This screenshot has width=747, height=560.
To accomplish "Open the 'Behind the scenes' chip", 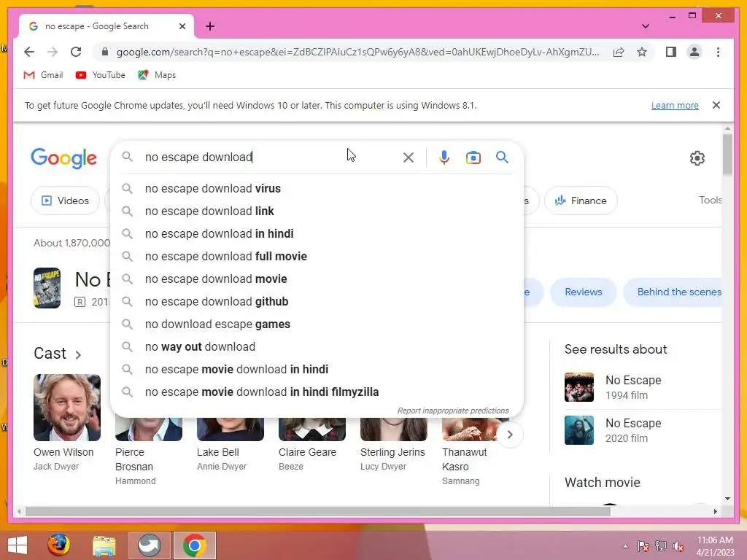I will point(672,292).
